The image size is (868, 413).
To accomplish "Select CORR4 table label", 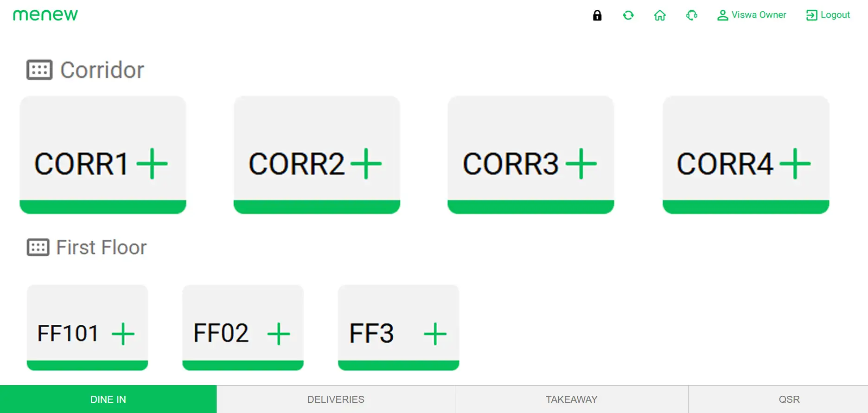I will [x=725, y=164].
